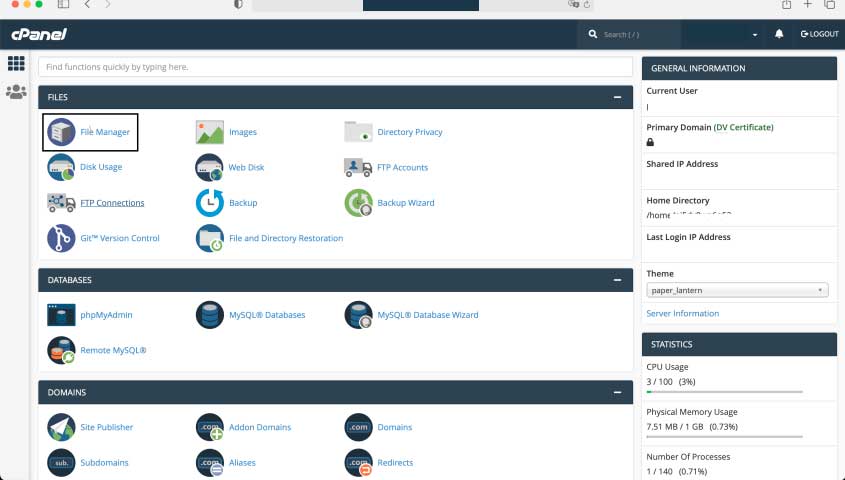Click the browser share button
The width and height of the screenshot is (845, 480).
(786, 4)
